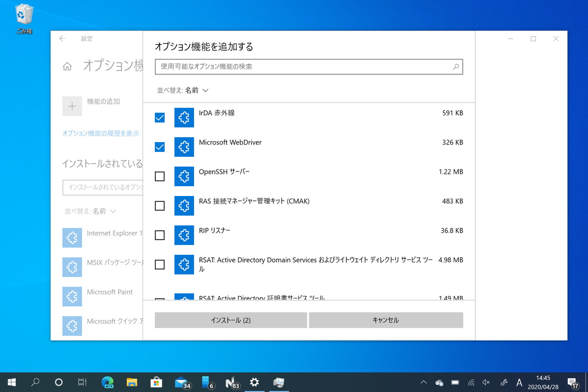The width and height of the screenshot is (588, 392).
Task: Click the インストール (2) button
Action: pos(230,320)
